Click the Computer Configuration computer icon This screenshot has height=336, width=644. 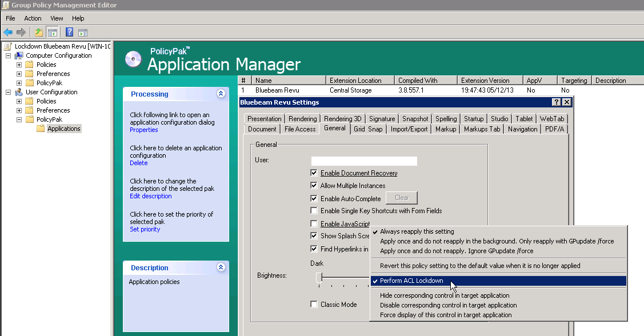tap(19, 55)
